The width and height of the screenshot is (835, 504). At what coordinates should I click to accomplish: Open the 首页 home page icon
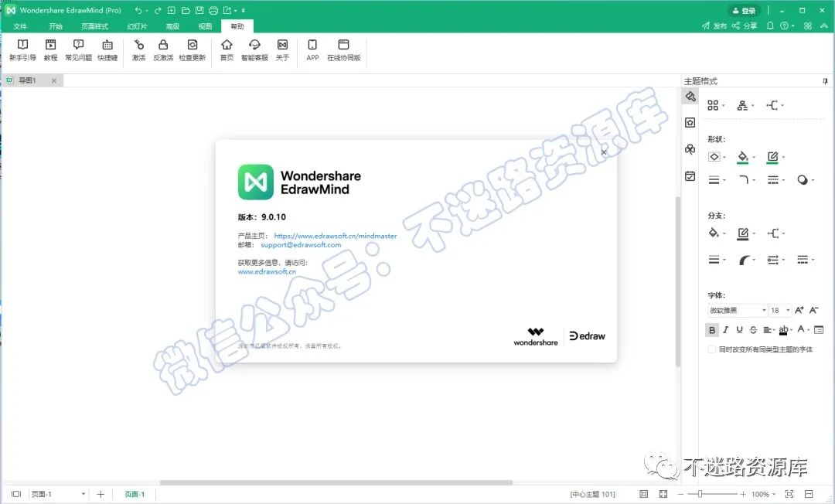point(227,50)
